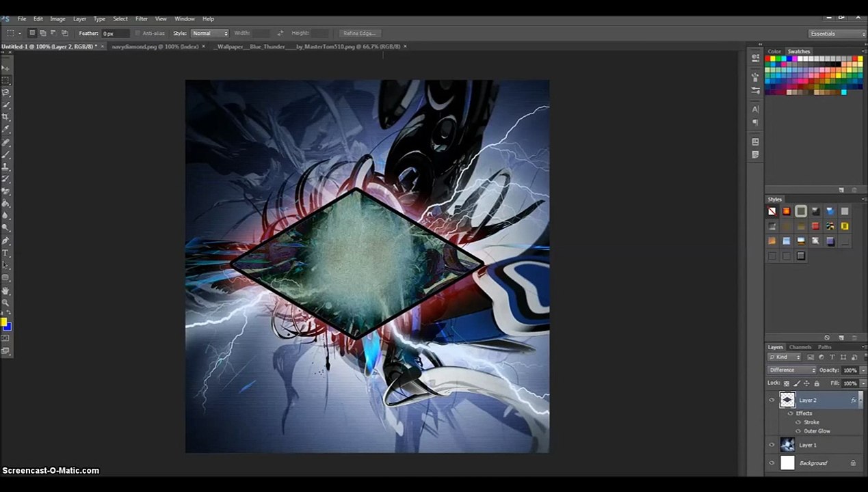The height and width of the screenshot is (492, 868).
Task: Select the Crop tool
Action: [x=7, y=117]
